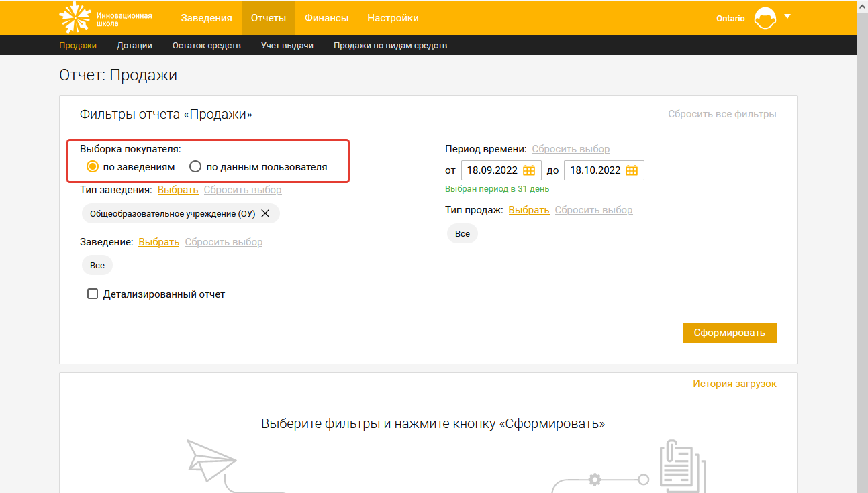Select the по данным пользователя radio option
Screen dimensions: 868x493
(195, 167)
